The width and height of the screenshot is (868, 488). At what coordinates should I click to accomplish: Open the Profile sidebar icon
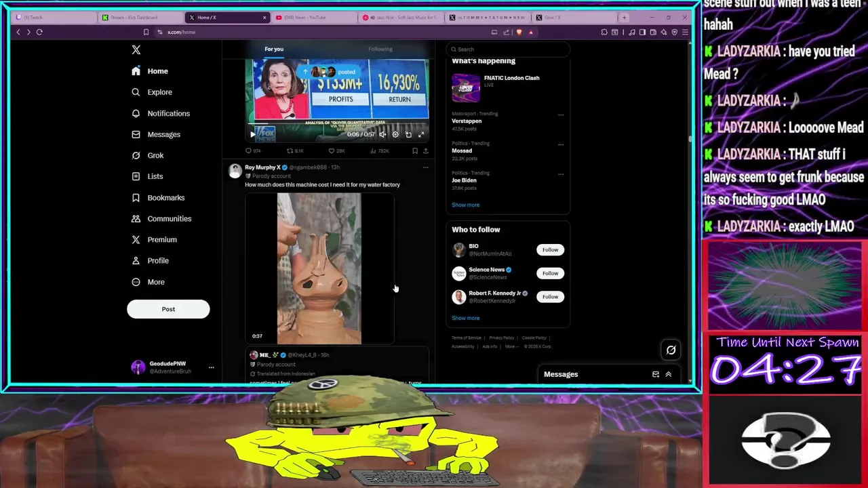136,260
